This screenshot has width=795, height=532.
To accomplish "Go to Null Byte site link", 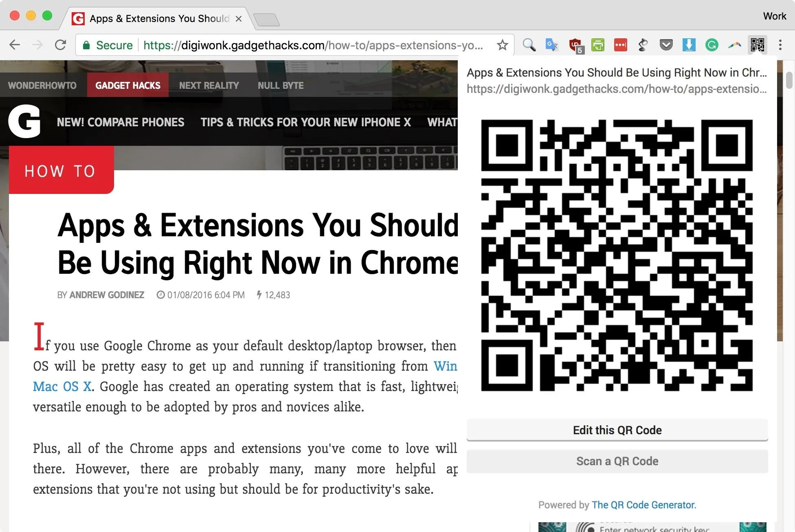I will click(x=281, y=86).
